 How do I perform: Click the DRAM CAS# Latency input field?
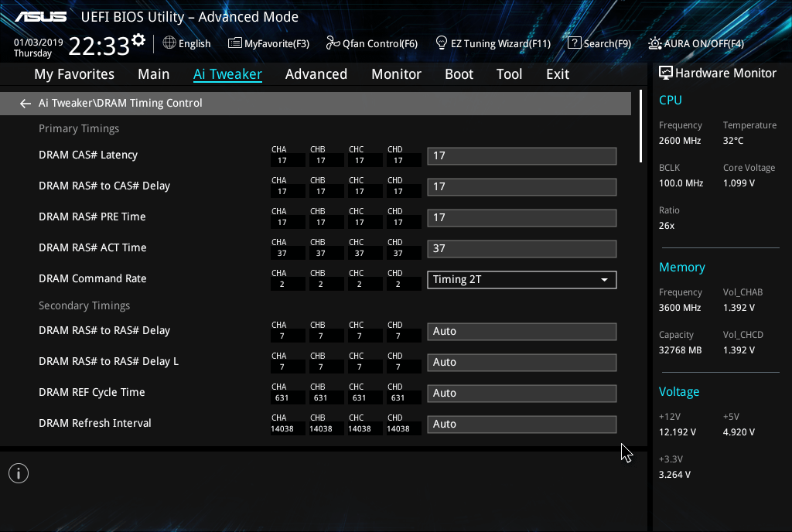point(522,156)
